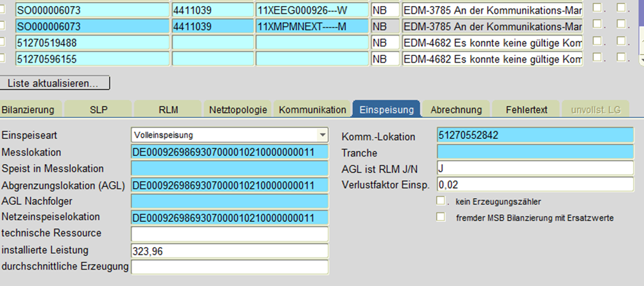Viewport: 644px width, 286px height.
Task: Focus the 'AGL ist RLM J/N' field
Action: pos(535,168)
